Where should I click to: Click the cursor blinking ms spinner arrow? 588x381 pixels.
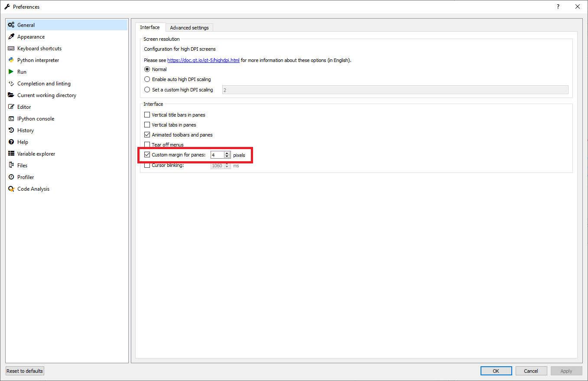click(x=227, y=164)
